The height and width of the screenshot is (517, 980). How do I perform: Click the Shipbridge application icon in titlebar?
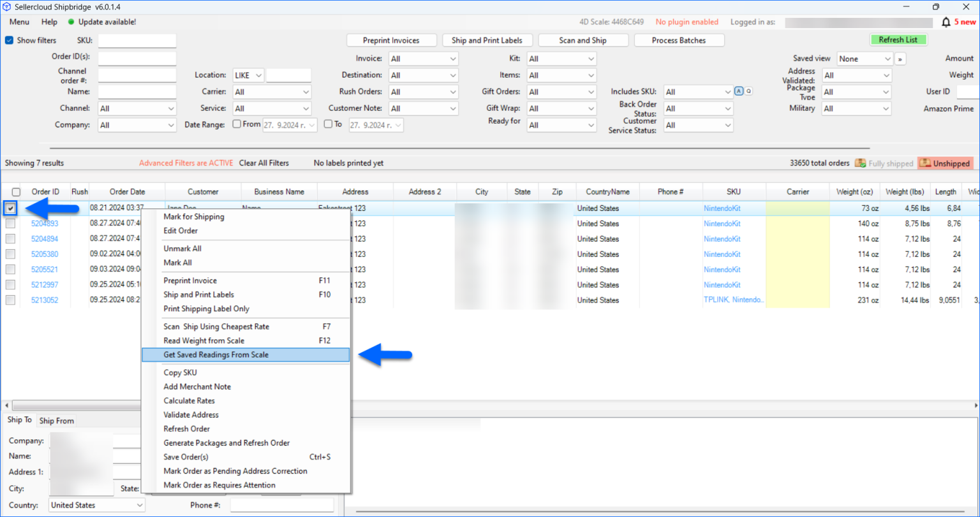click(x=7, y=6)
